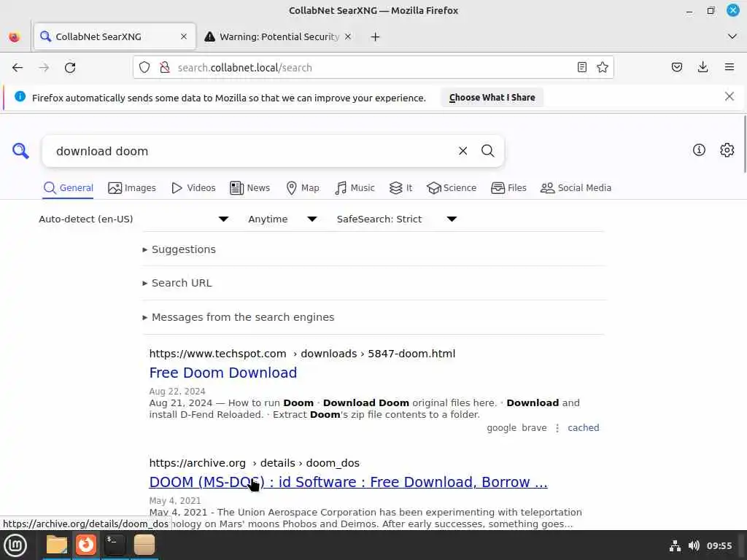Viewport: 747px width, 560px height.
Task: Switch to Images category
Action: click(132, 188)
